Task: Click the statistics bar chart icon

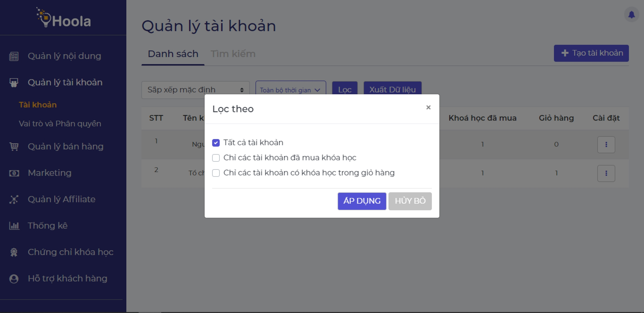Action: coord(14,226)
